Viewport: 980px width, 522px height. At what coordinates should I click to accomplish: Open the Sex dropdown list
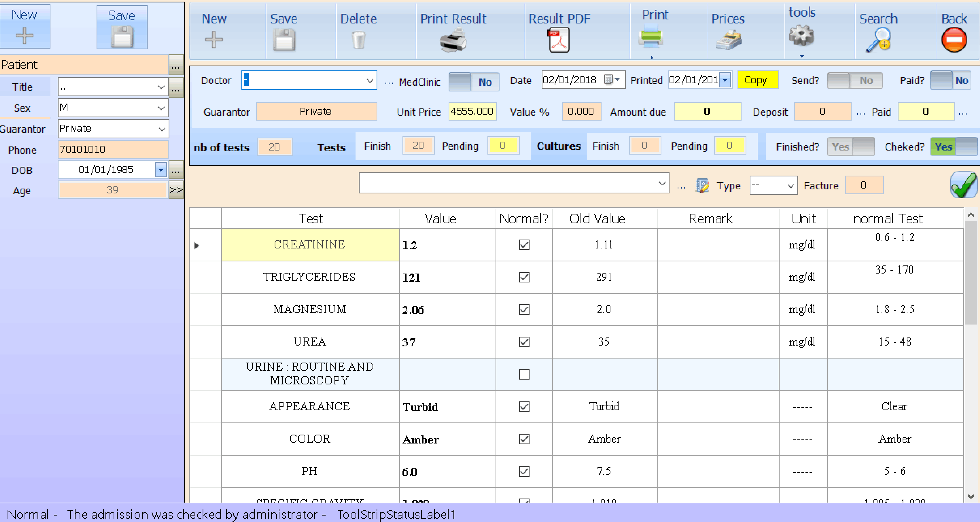(x=161, y=108)
